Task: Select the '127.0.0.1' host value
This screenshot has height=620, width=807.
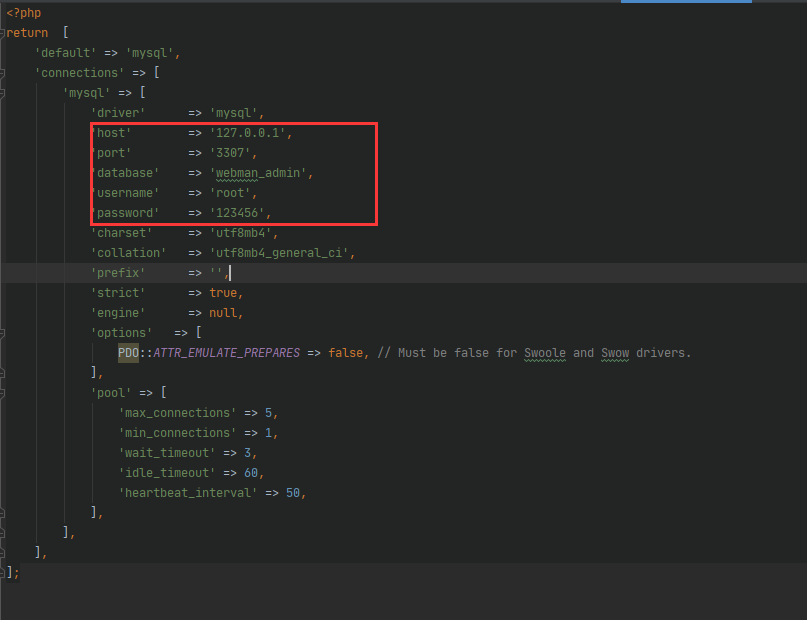Action: point(248,133)
